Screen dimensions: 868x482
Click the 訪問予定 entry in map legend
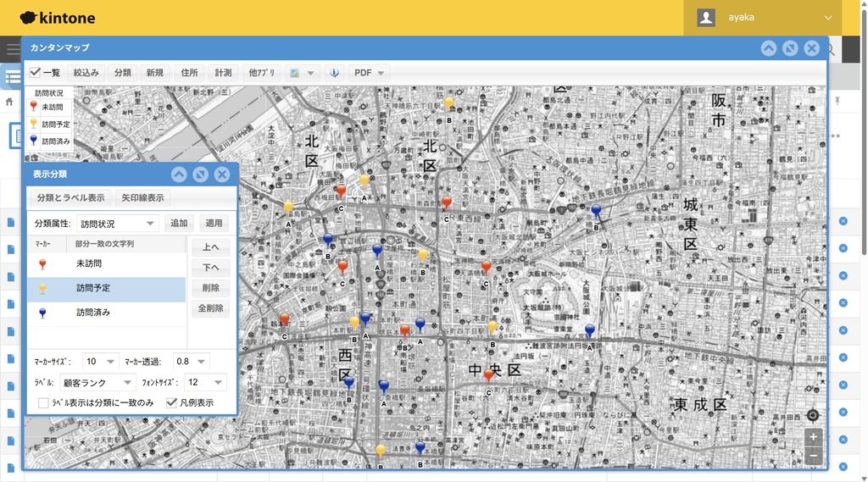[48, 125]
